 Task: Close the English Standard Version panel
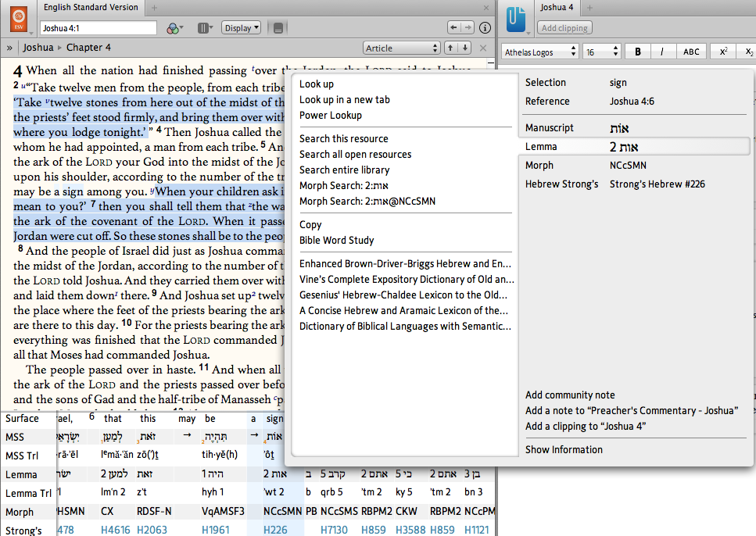pos(486,8)
